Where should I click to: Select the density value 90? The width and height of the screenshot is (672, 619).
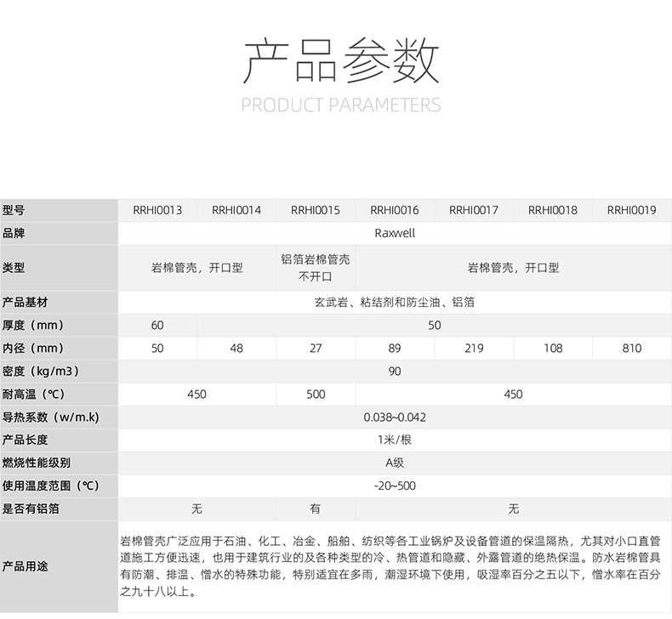395,372
